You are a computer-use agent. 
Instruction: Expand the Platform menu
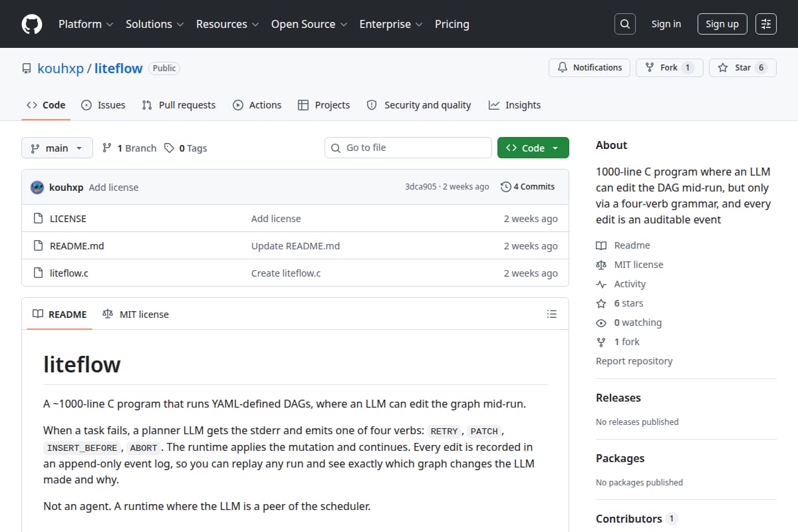tap(86, 24)
